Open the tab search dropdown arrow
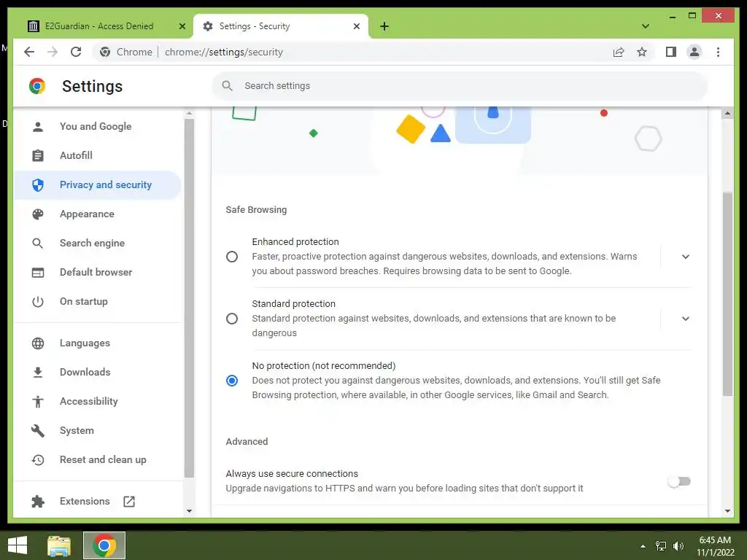Viewport: 747px width, 560px height. click(645, 26)
